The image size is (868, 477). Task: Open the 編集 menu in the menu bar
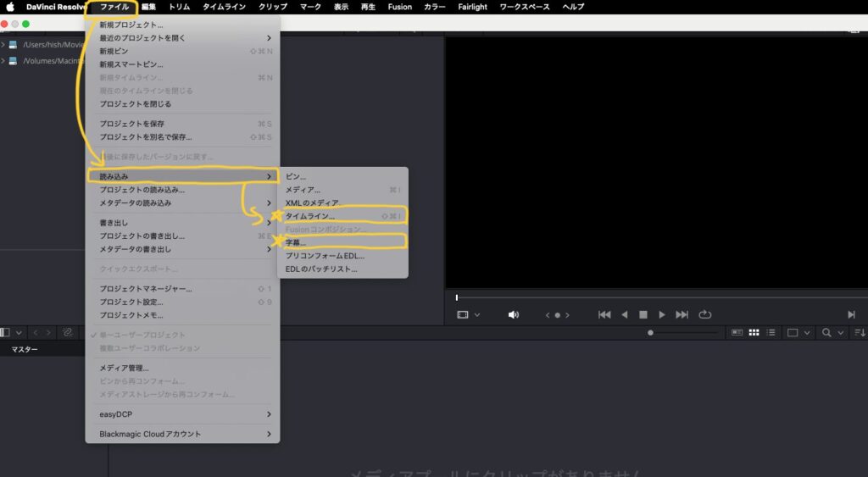pyautogui.click(x=148, y=7)
